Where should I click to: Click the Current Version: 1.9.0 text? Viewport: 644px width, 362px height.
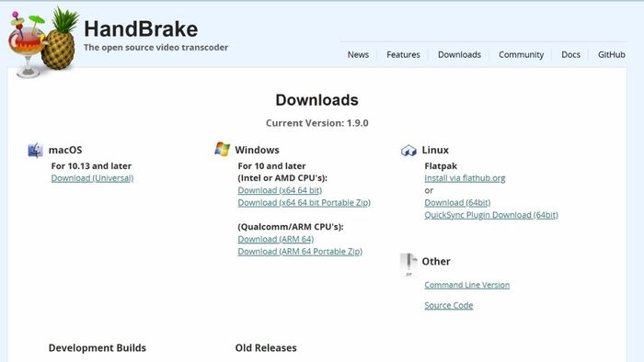click(x=316, y=123)
